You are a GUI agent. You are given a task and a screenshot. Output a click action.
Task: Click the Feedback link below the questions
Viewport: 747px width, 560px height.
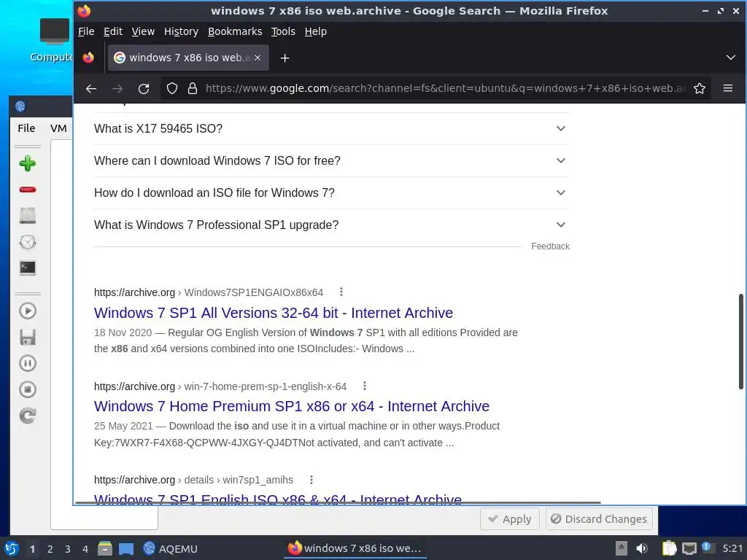(x=550, y=246)
